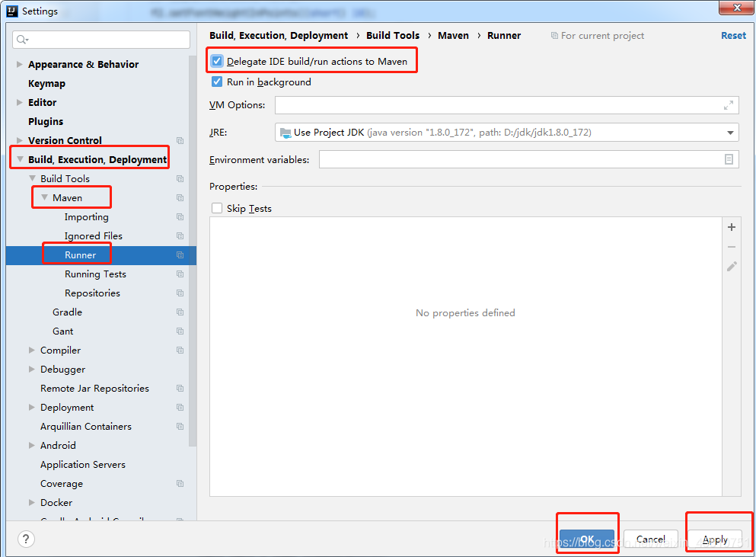Expand the Debugger node arrow
The image size is (756, 557).
click(x=32, y=370)
